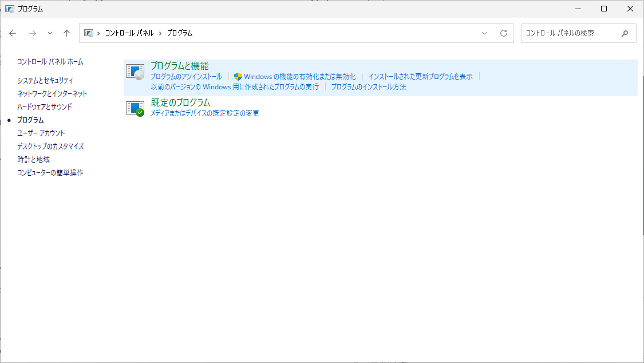Click the Forward navigation arrow

(33, 33)
